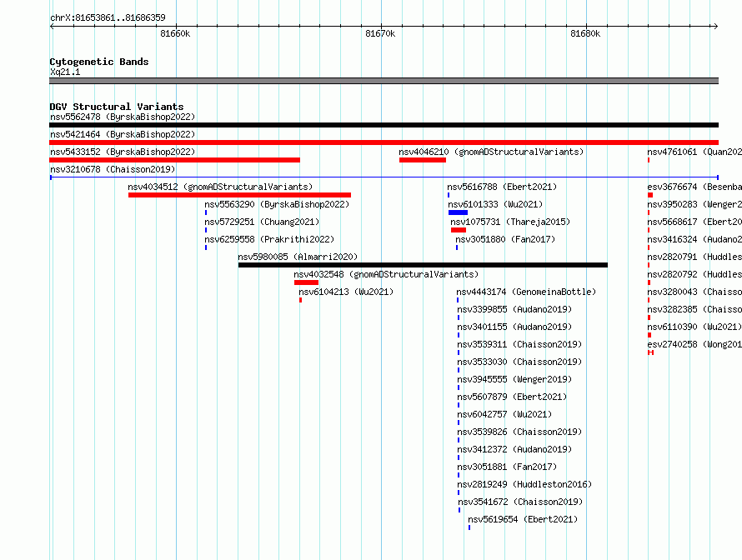
Task: Click the Xq21.1 band label
Action: (x=65, y=72)
